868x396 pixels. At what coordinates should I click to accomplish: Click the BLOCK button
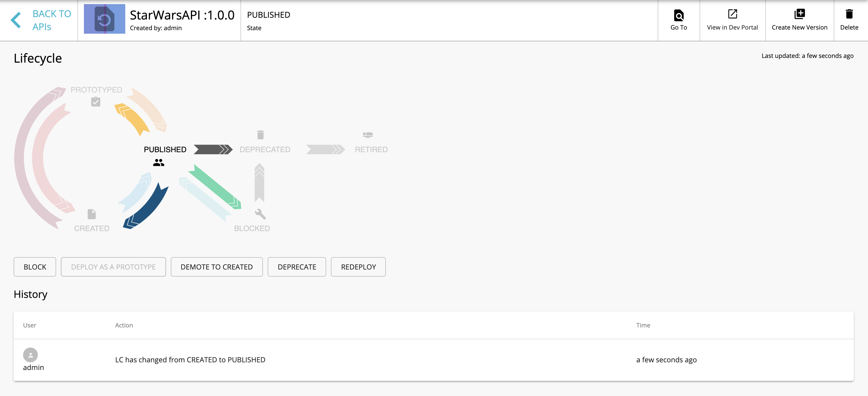tap(35, 267)
